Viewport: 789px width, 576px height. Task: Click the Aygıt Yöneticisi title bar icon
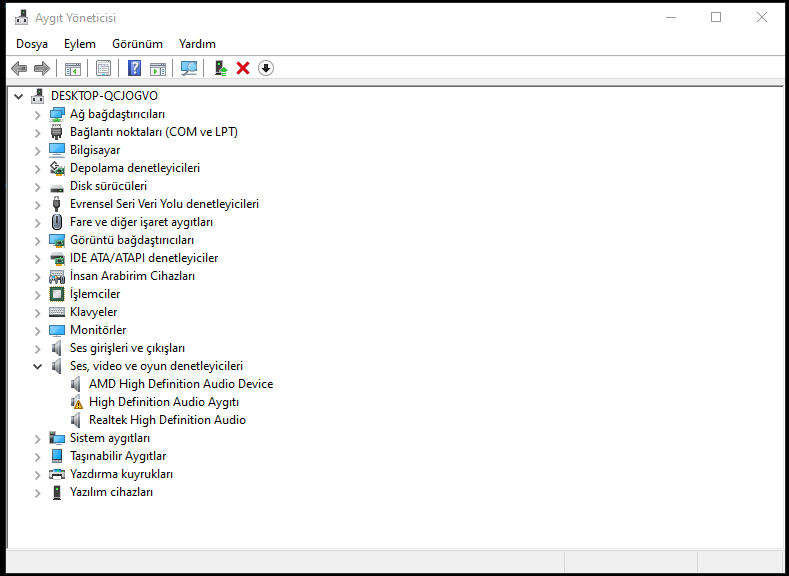[22, 18]
